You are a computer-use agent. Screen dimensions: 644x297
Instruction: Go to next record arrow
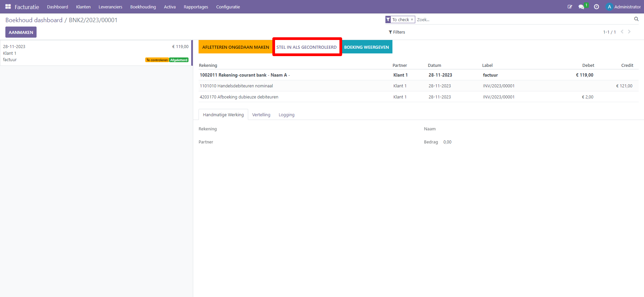coord(630,32)
